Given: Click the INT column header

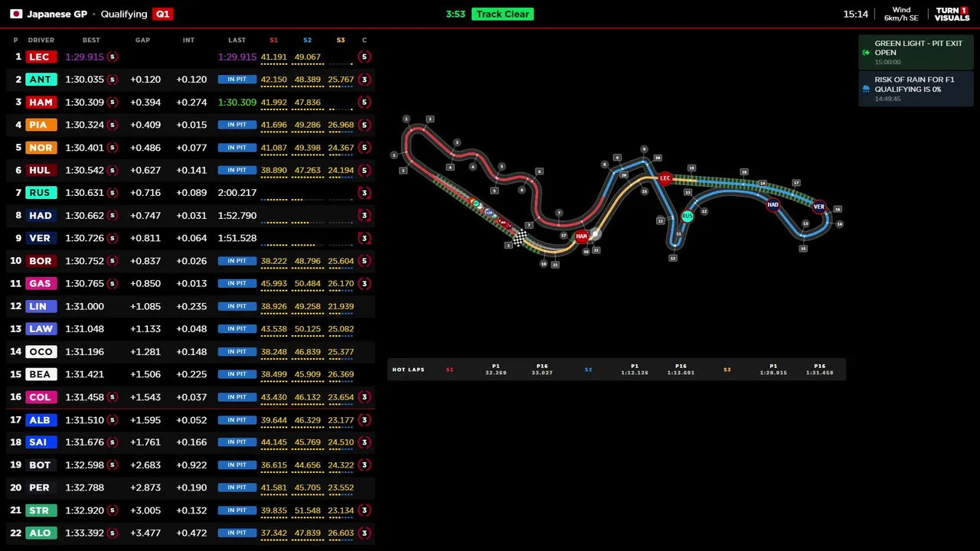Looking at the screenshot, I should click(188, 40).
